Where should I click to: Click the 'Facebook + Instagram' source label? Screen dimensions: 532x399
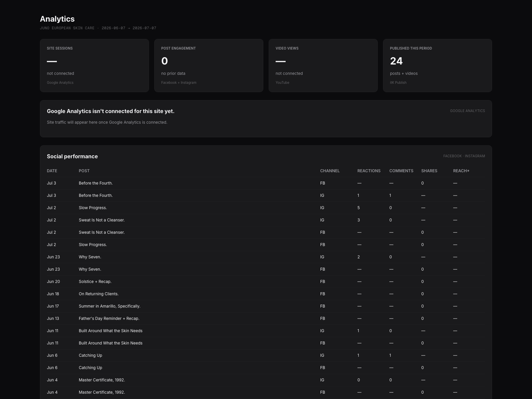tap(179, 82)
